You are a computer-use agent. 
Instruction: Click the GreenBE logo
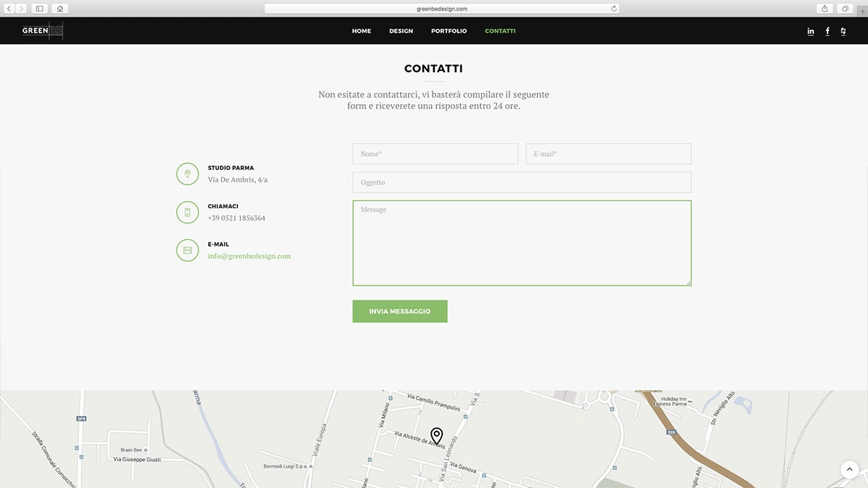(x=43, y=30)
